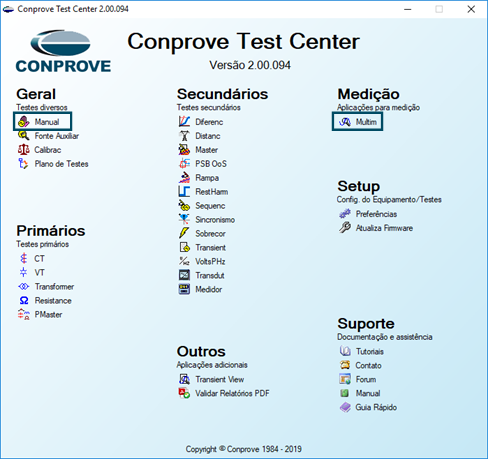The image size is (488, 459).
Task: Select the Transformer primary test
Action: tap(54, 286)
